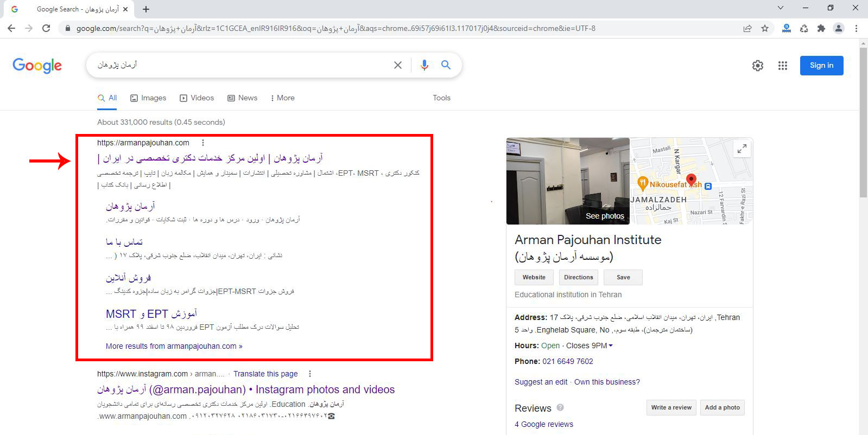Expand the map in knowledge panel
The image size is (868, 435).
tap(742, 148)
